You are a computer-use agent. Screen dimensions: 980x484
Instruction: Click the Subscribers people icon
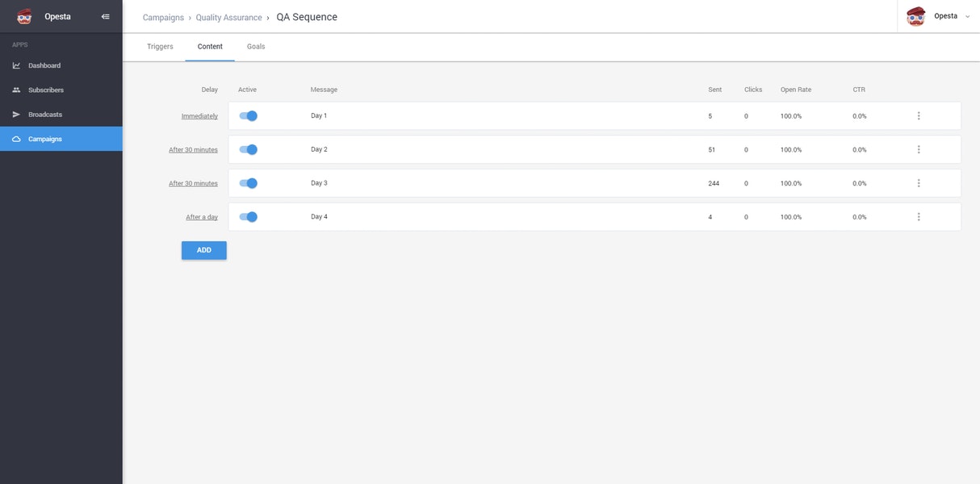[x=16, y=90]
